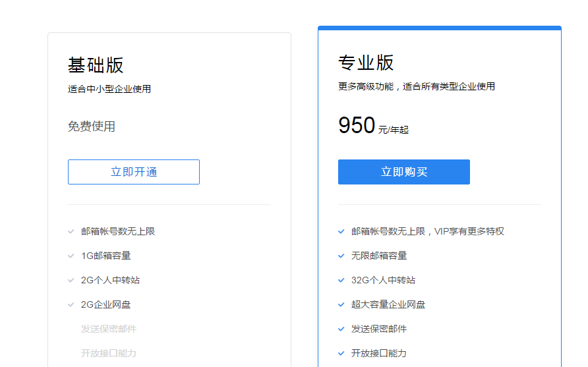Click blue checkmark beside 32G个人中转站
Screen dimensions: 588x367
pyautogui.click(x=341, y=281)
